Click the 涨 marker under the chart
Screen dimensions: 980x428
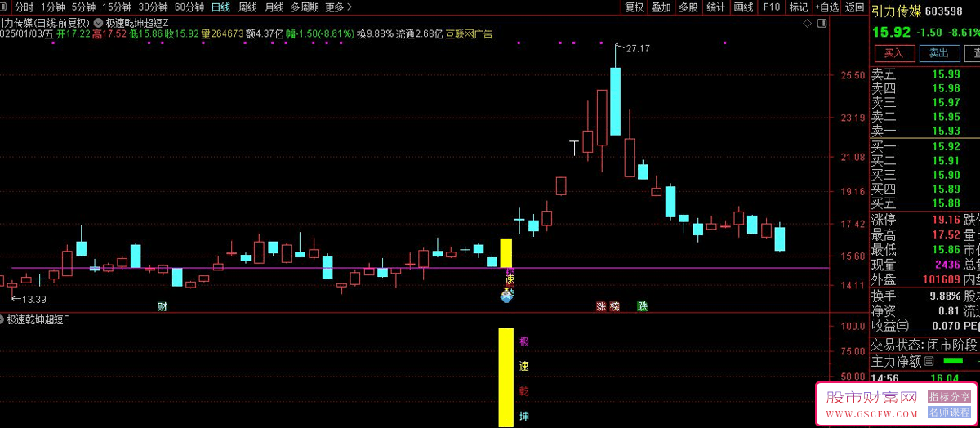601,307
